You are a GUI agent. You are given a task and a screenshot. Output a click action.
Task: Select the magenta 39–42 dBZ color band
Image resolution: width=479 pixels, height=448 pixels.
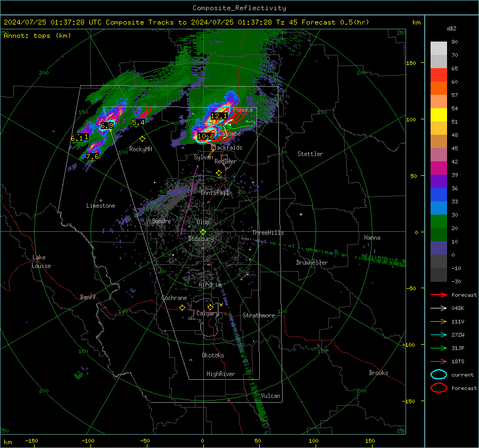coord(439,168)
